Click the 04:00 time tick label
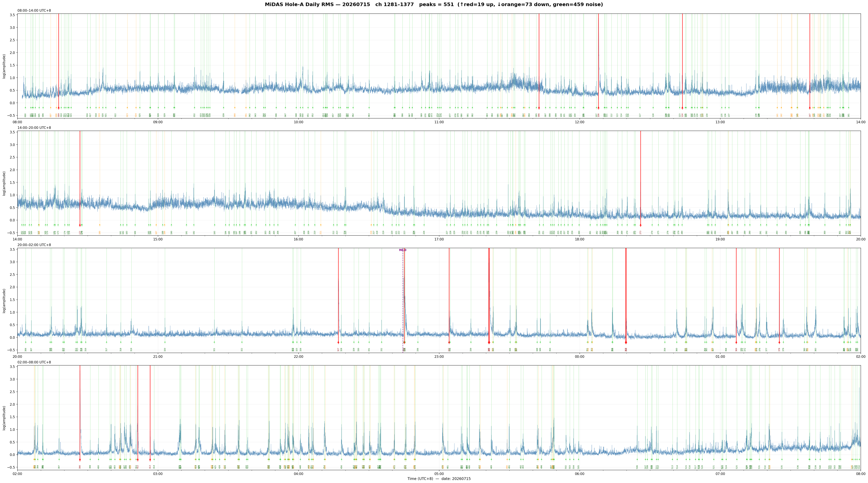Viewport: 868px width, 483px height. 299,474
